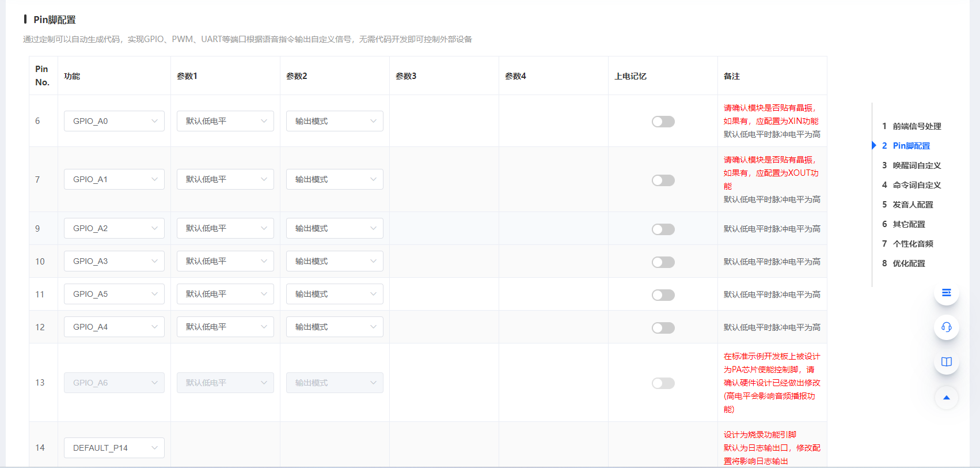Jump to 唤醒词自定义 section
Viewport: 980px width, 468px height.
pyautogui.click(x=917, y=165)
